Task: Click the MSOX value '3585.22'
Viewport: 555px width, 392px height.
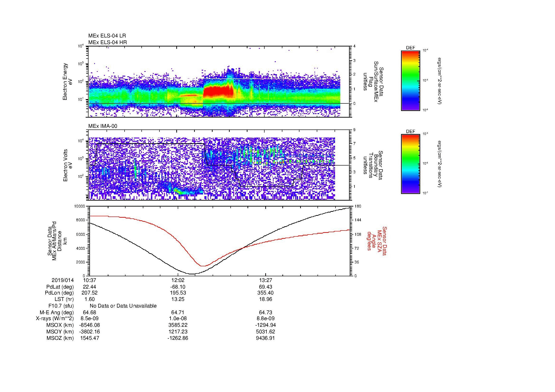Action: (178, 325)
